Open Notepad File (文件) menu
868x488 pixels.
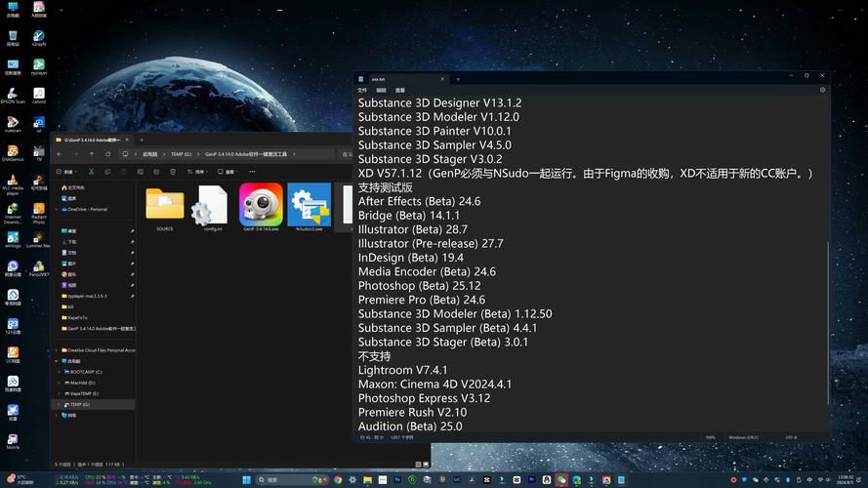[x=362, y=90]
